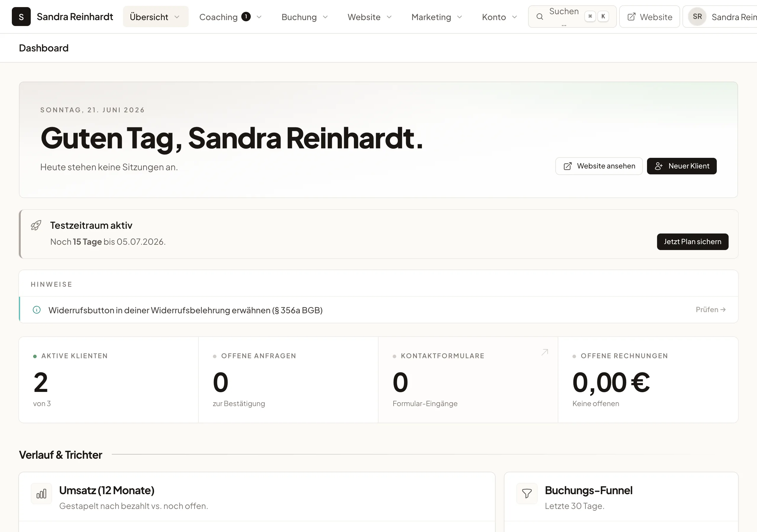Open the Kontaktformulare stat card
This screenshot has height=532, width=757.
point(468,380)
